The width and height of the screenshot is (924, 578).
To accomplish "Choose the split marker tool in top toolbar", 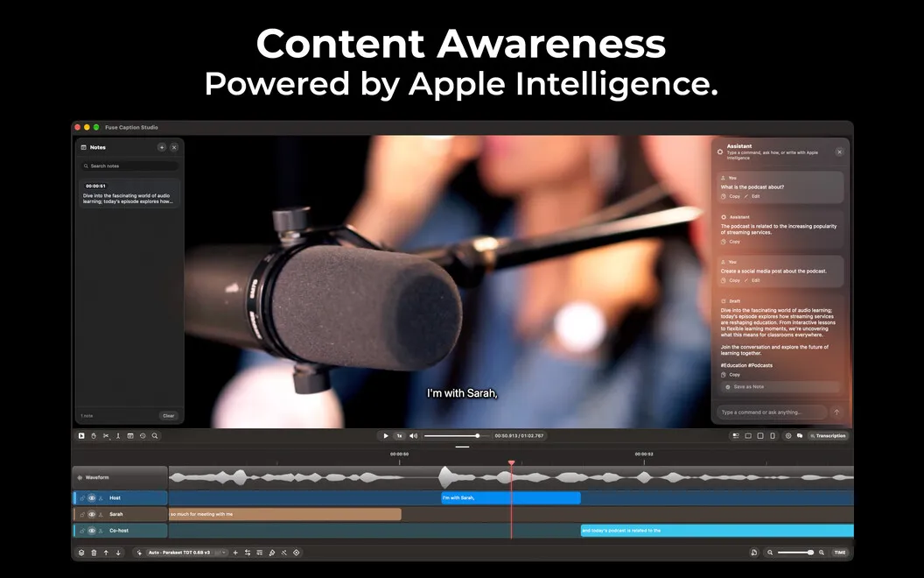I will click(x=118, y=436).
